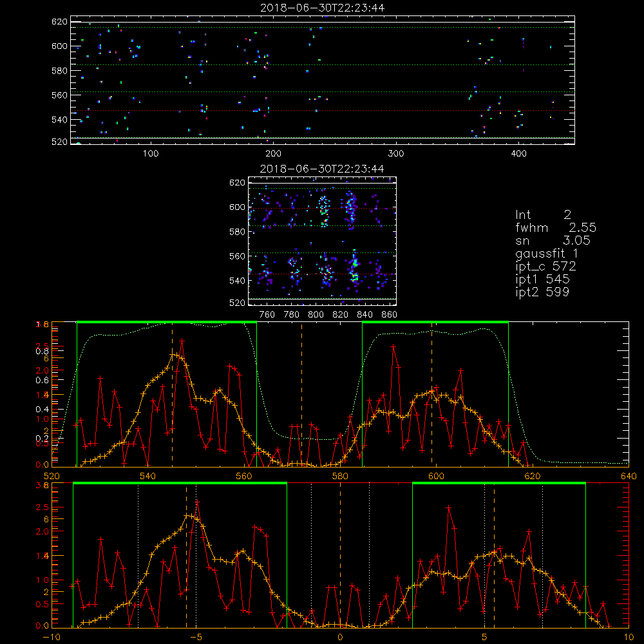
Task: Click white y-axis label 0.6 of the 520–640 profile plot
Action: click(x=42, y=381)
